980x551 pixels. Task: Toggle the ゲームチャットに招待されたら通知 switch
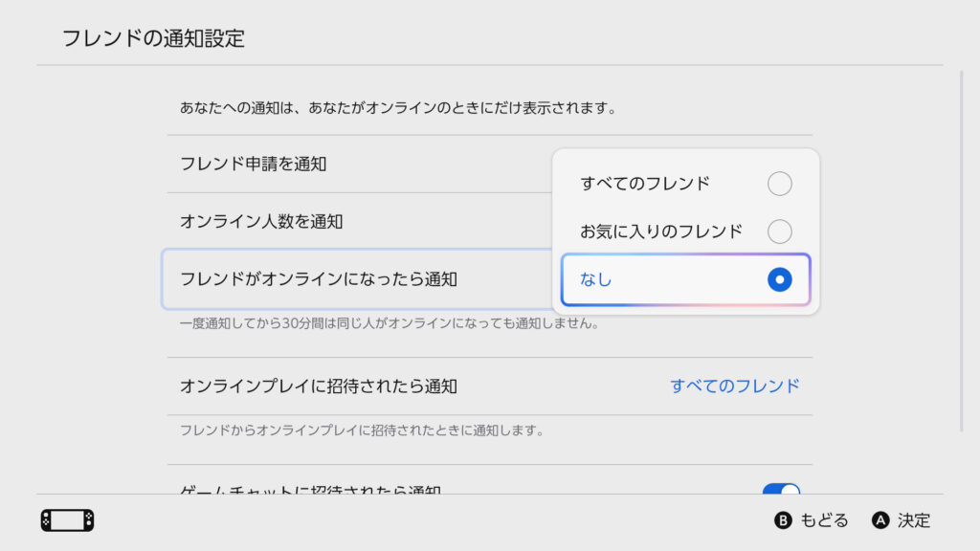pyautogui.click(x=781, y=489)
